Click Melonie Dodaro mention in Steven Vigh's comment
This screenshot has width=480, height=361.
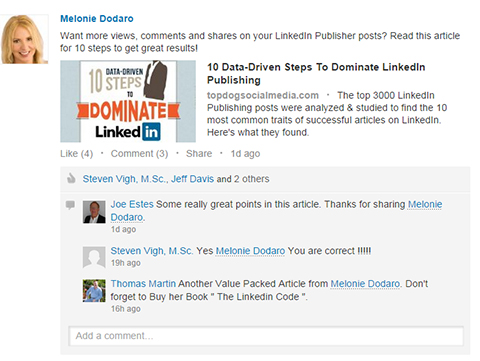click(250, 251)
